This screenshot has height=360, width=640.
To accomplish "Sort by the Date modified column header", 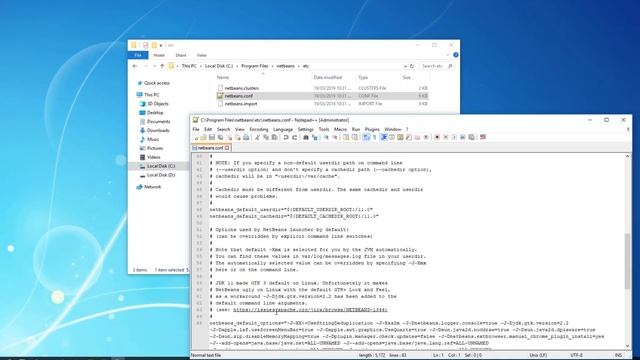I will [328, 78].
